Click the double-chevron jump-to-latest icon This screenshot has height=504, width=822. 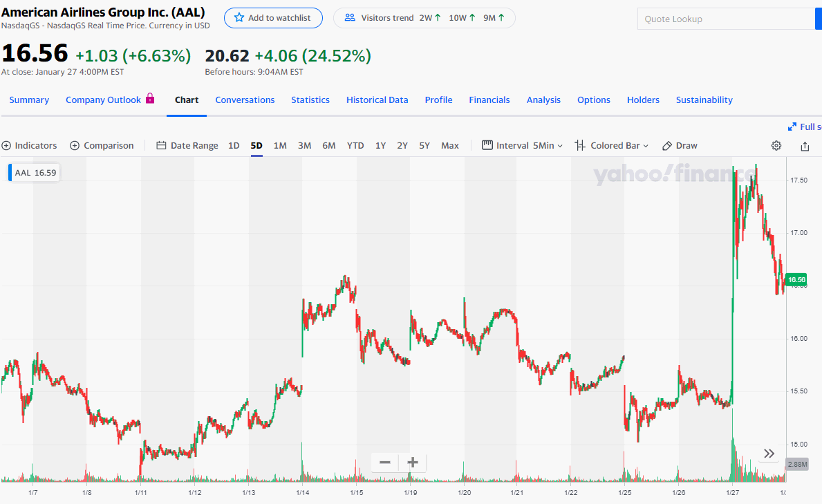[x=769, y=454]
